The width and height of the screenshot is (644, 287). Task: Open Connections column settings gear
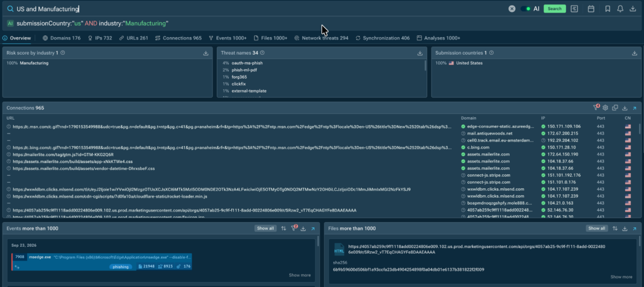click(x=605, y=108)
